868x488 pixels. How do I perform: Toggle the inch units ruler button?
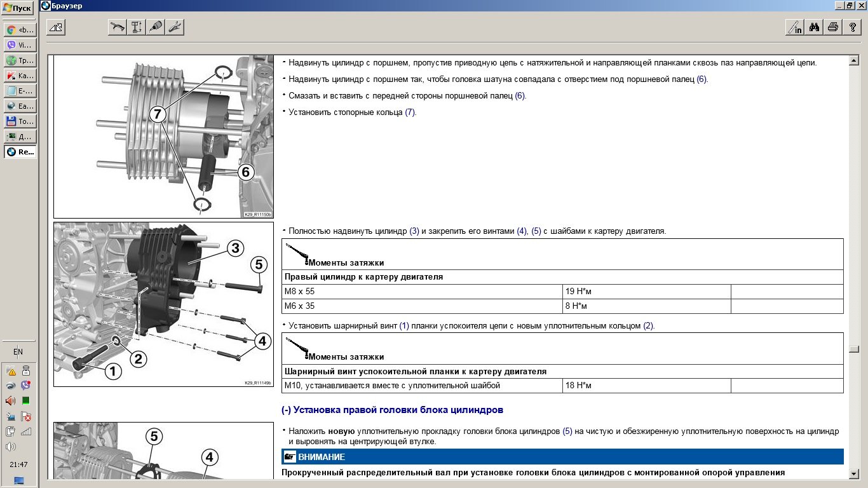pyautogui.click(x=795, y=27)
